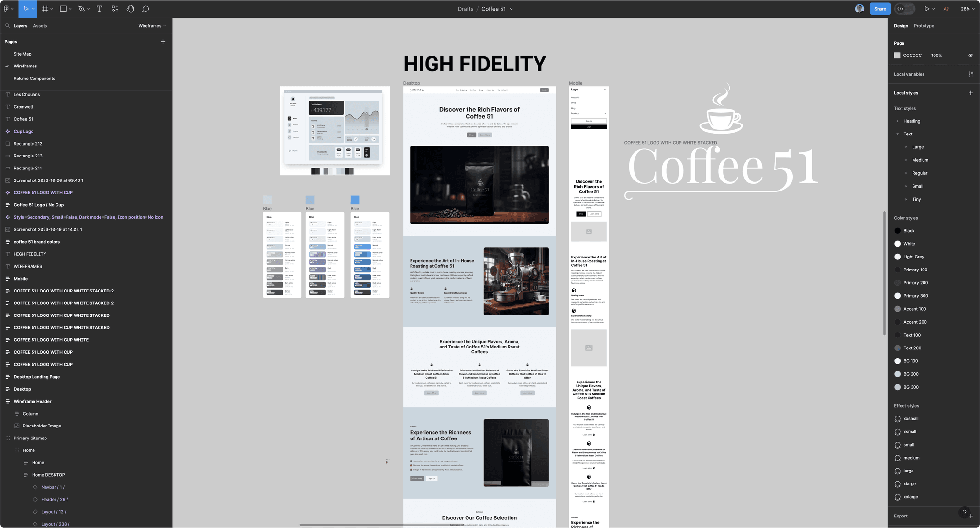Select the Move tool
This screenshot has height=528, width=980.
(x=26, y=9)
